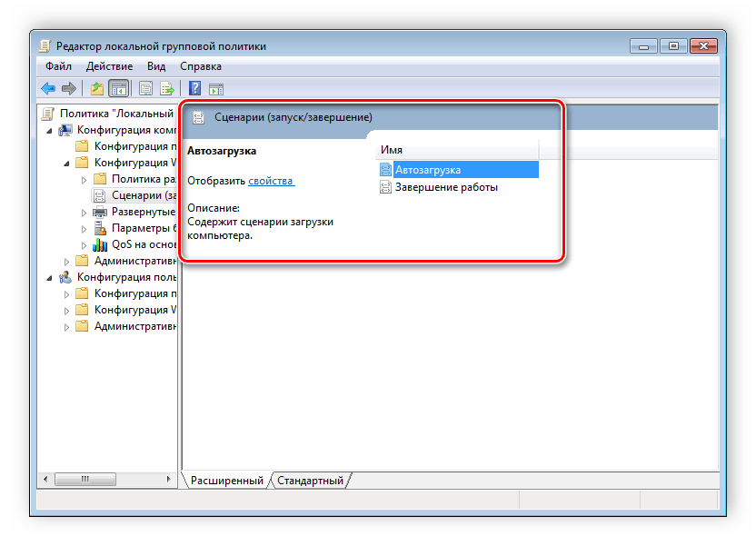The image size is (756, 546).
Task: Expand Конфигурация Windows under user configuration
Action: 66,311
